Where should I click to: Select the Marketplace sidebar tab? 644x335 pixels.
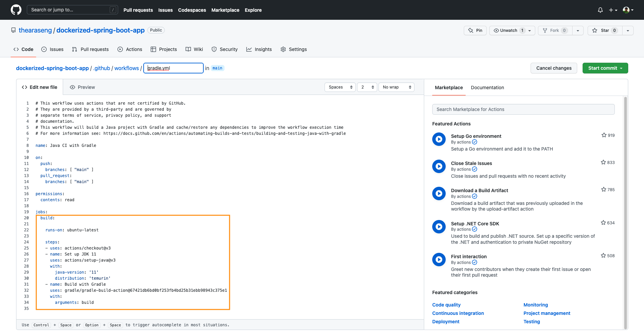[x=449, y=88]
